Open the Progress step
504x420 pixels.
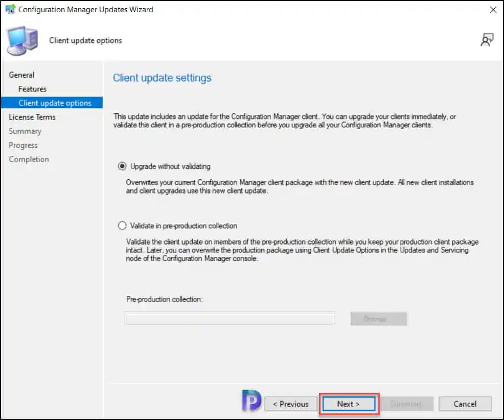pyautogui.click(x=23, y=145)
